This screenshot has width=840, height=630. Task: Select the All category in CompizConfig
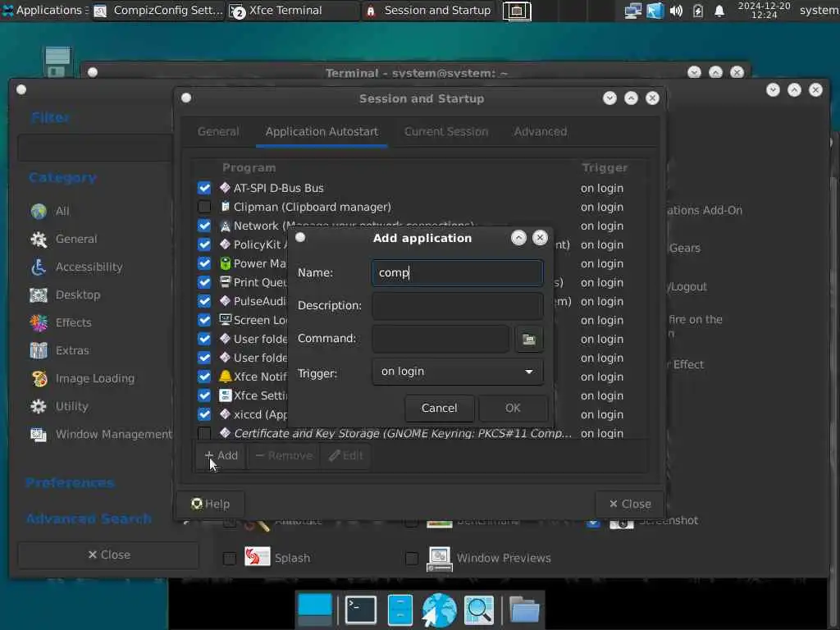[x=39, y=211]
